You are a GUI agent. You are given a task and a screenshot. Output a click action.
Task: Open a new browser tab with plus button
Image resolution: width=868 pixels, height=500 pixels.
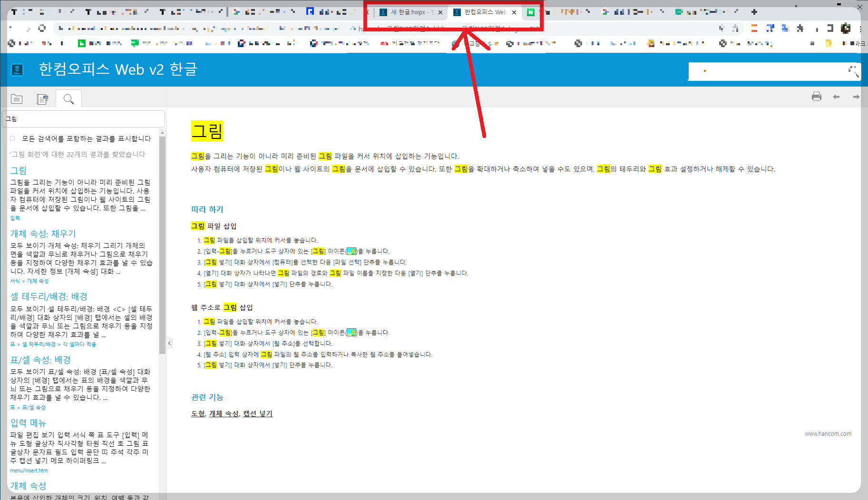(754, 12)
